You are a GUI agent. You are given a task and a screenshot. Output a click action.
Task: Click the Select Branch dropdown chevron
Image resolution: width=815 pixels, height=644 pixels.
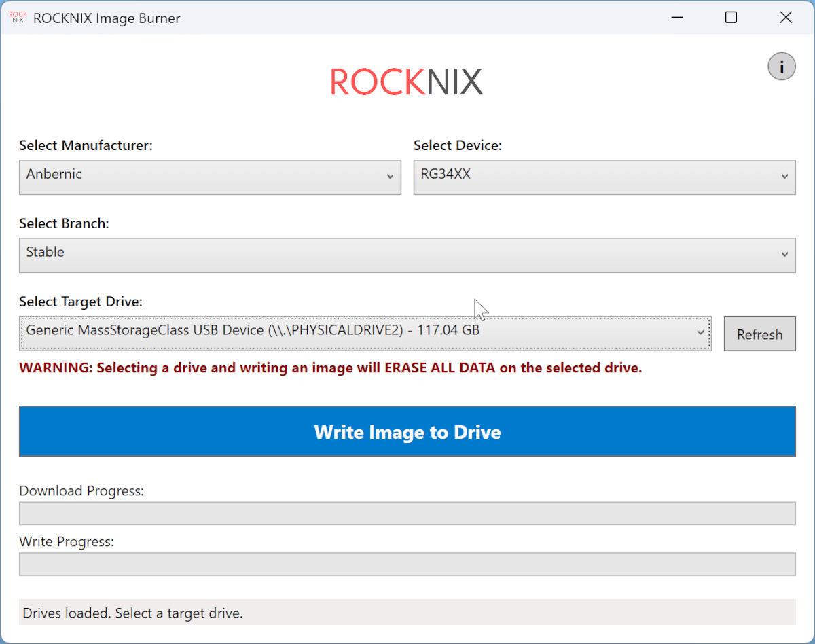coord(786,255)
